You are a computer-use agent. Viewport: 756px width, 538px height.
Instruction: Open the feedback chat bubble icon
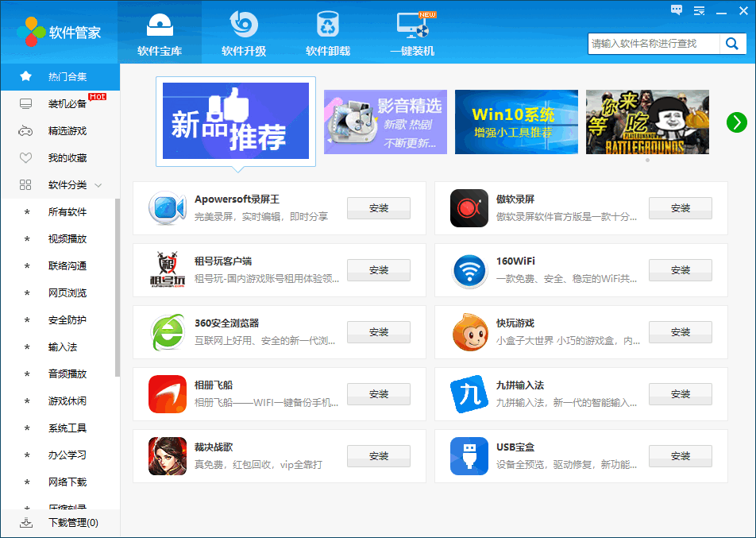tap(677, 10)
